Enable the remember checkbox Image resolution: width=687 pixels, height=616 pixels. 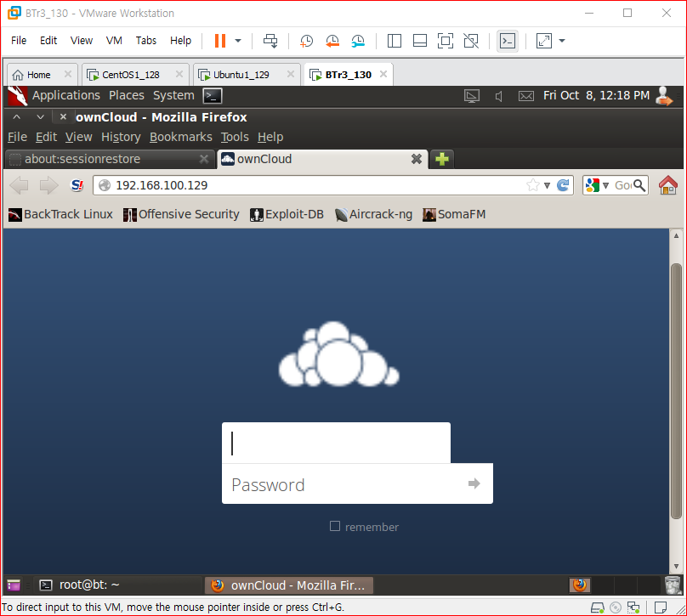(x=335, y=526)
